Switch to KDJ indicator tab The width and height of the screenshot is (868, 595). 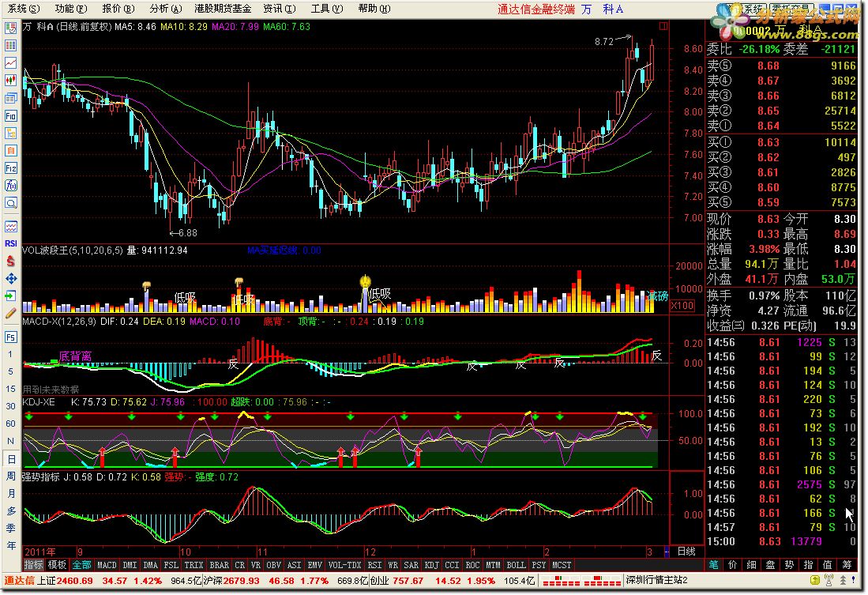(x=431, y=565)
